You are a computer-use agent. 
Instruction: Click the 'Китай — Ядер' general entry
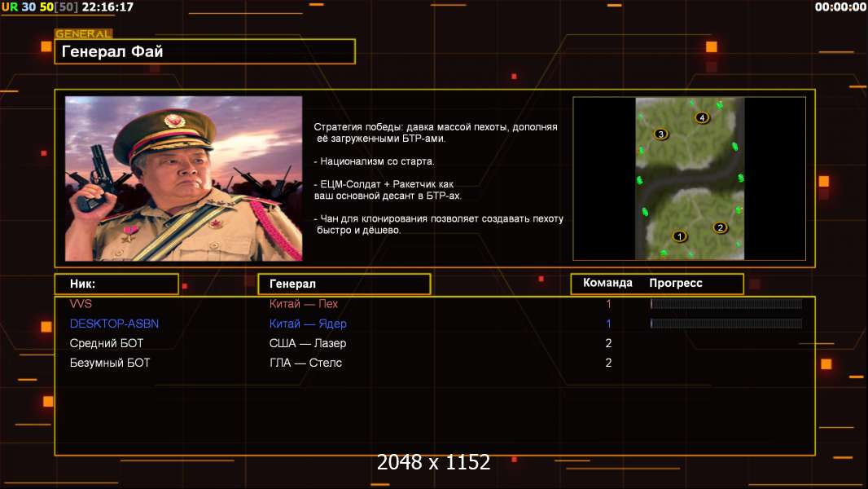tap(308, 324)
